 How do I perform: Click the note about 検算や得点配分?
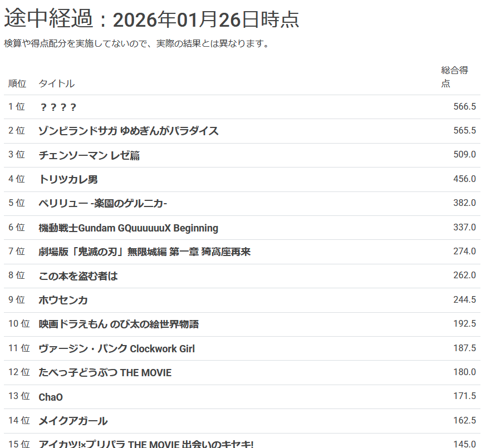[x=136, y=43]
